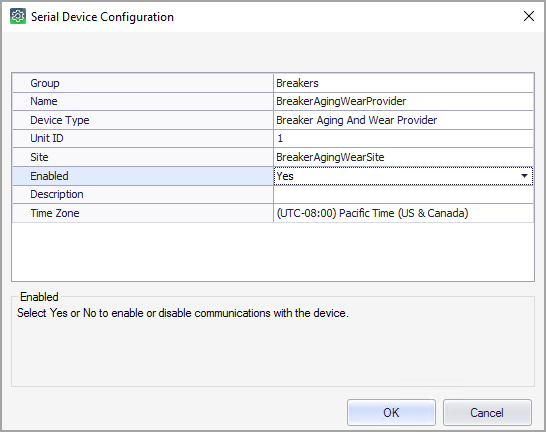The height and width of the screenshot is (432, 546).
Task: Confirm settings with the OK button
Action: [x=391, y=413]
